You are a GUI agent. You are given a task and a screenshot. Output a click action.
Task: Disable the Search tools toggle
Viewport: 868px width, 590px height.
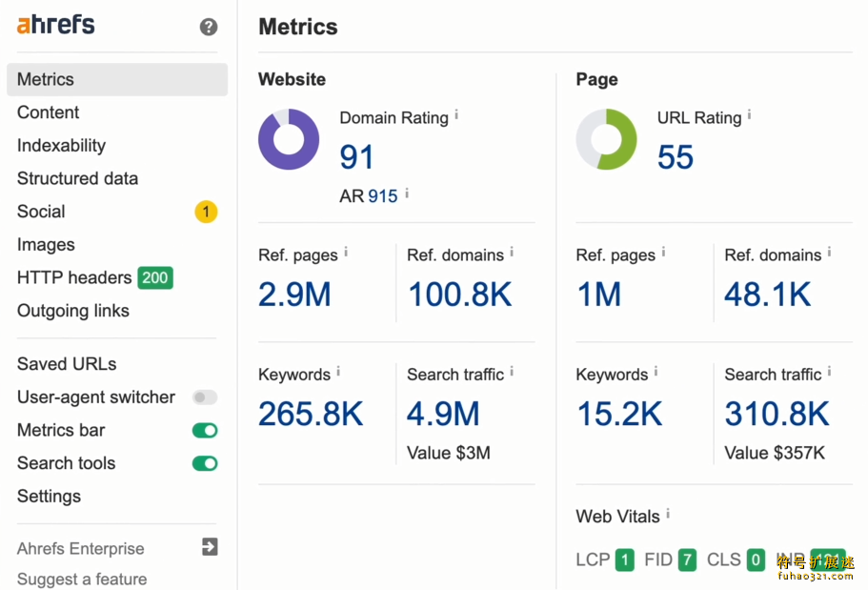pyautogui.click(x=205, y=463)
